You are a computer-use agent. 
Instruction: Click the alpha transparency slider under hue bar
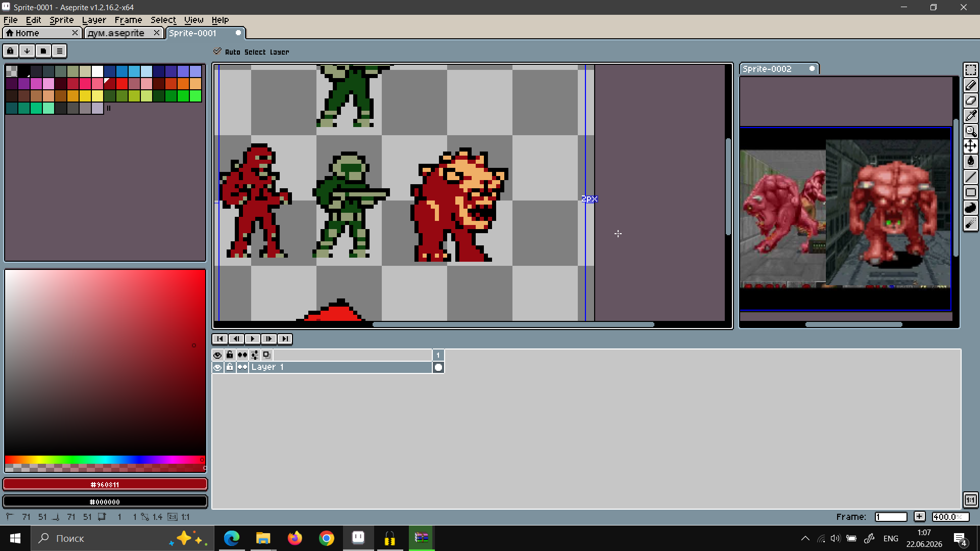click(x=105, y=467)
